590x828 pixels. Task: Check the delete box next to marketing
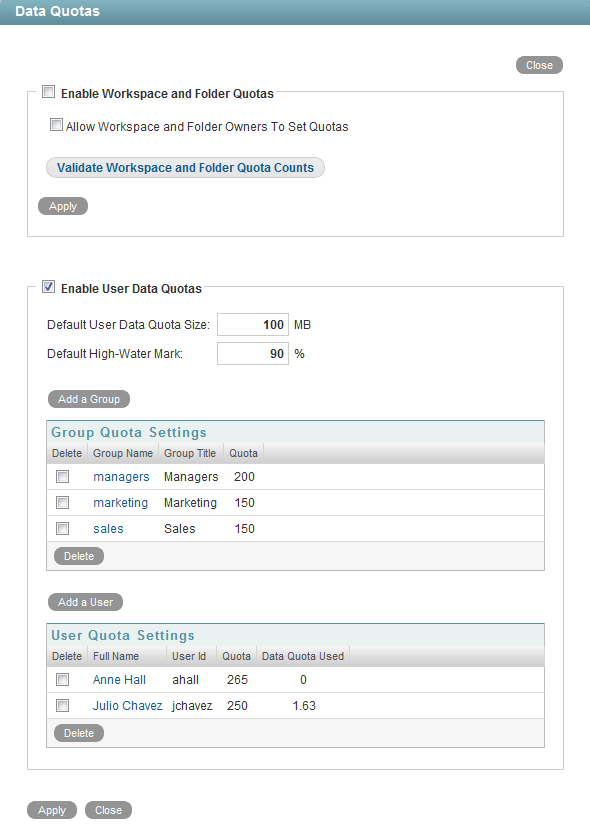pyautogui.click(x=62, y=503)
